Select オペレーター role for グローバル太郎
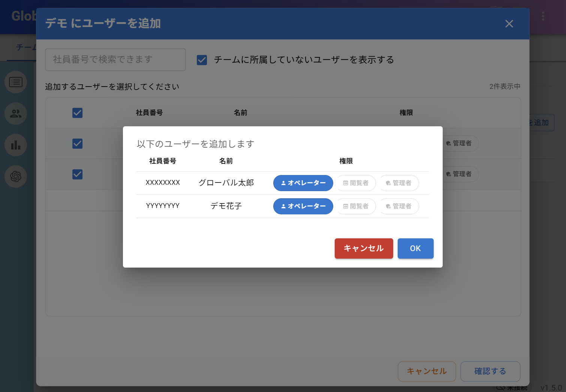This screenshot has height=392, width=566. pos(303,183)
